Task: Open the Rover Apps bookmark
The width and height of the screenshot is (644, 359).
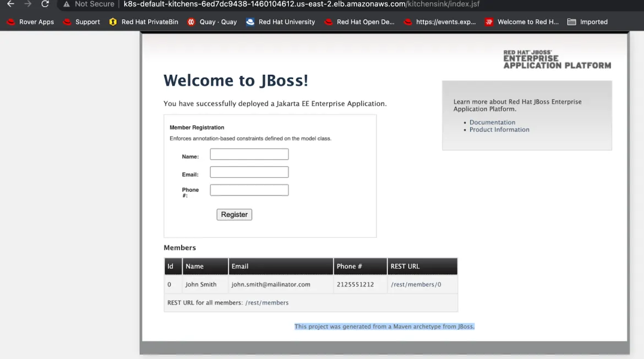Action: [x=30, y=22]
